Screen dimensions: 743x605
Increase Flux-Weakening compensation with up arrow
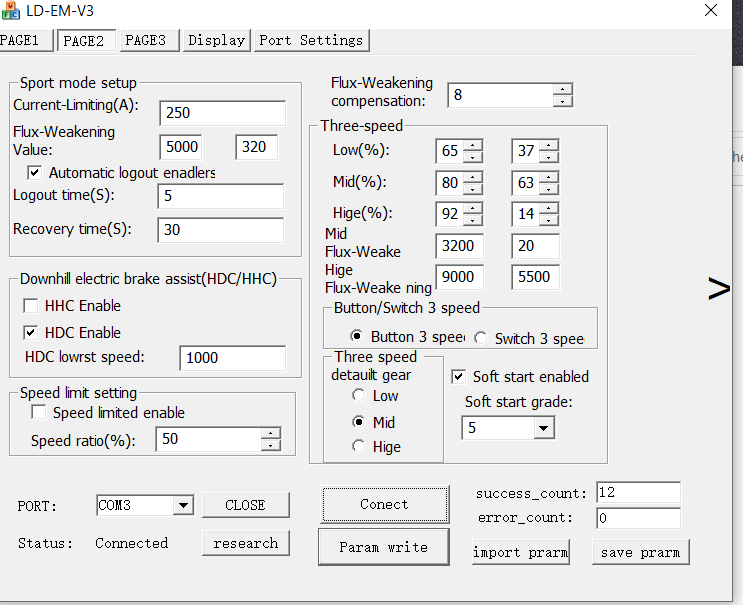pyautogui.click(x=563, y=89)
